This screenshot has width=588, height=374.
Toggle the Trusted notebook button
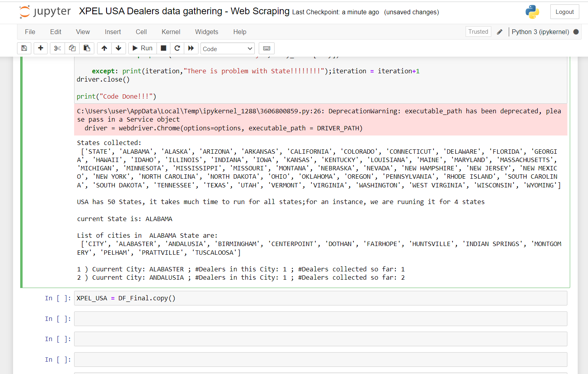tap(478, 32)
